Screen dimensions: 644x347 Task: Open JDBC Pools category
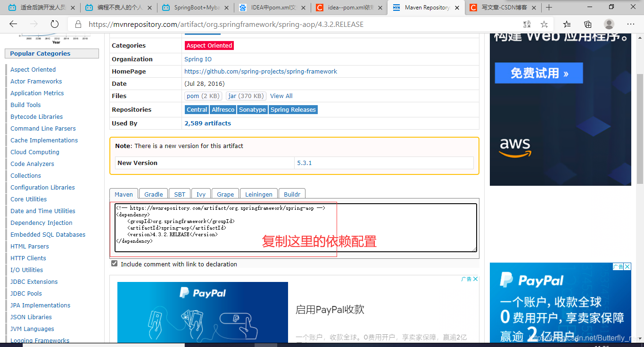pos(26,293)
